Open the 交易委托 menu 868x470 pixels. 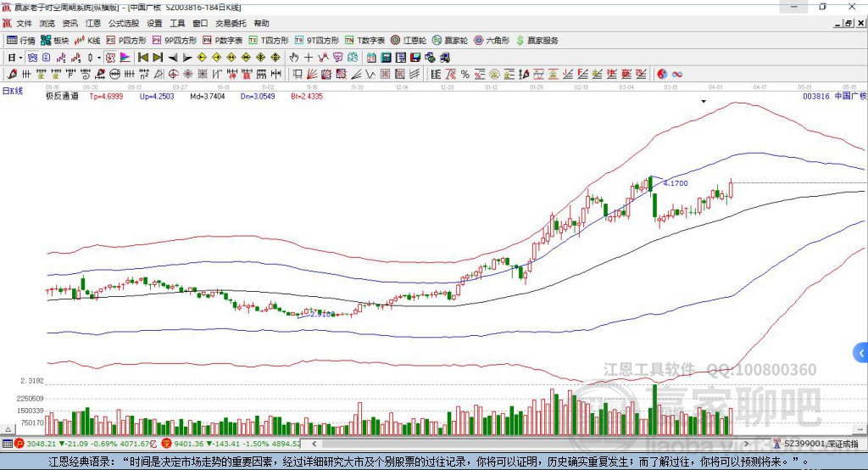231,23
